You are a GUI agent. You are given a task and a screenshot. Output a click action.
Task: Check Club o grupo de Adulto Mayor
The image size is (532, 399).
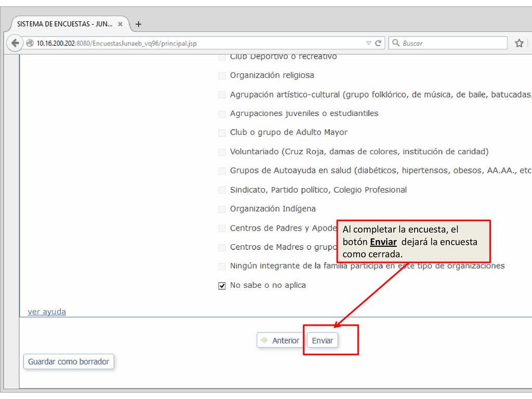pos(222,132)
